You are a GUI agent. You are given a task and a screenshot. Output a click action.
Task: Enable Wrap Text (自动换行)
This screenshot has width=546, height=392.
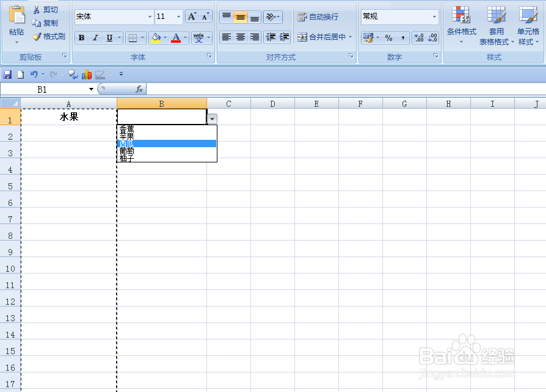(x=318, y=16)
